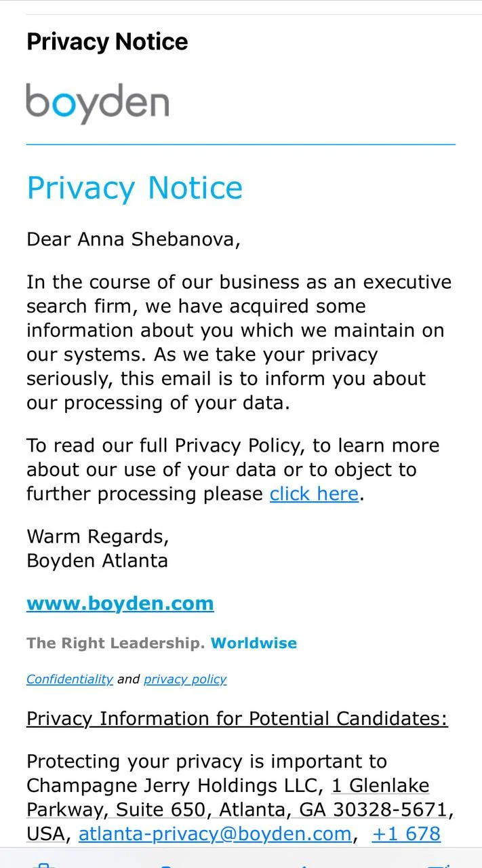Tap the 'Boyden Atlanta' signature text

(97, 560)
